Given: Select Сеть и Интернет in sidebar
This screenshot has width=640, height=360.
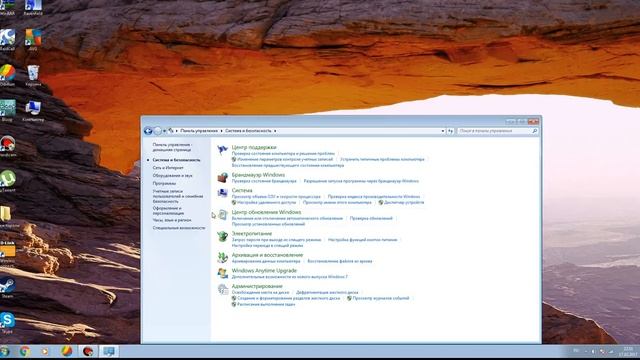Looking at the screenshot, I should (x=168, y=168).
